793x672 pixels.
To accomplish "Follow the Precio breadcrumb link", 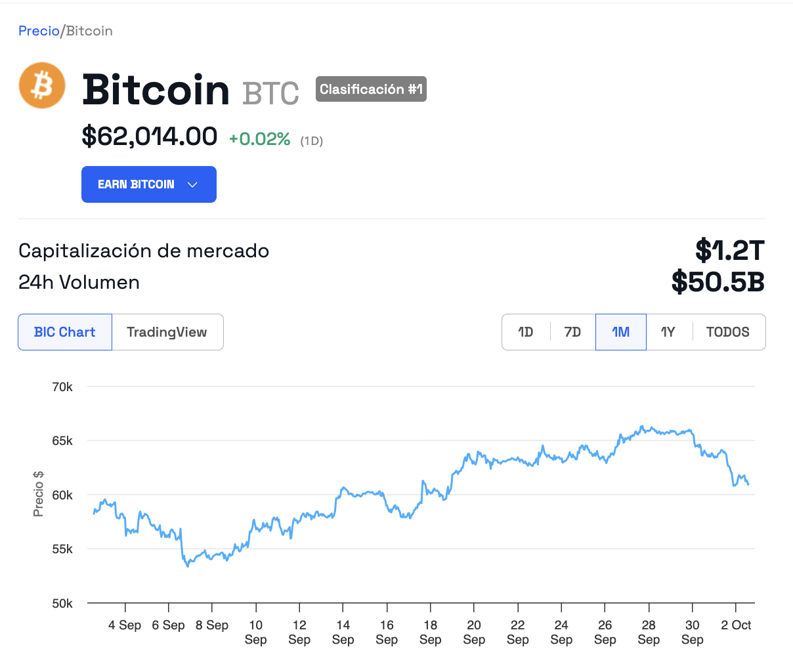I will [39, 31].
